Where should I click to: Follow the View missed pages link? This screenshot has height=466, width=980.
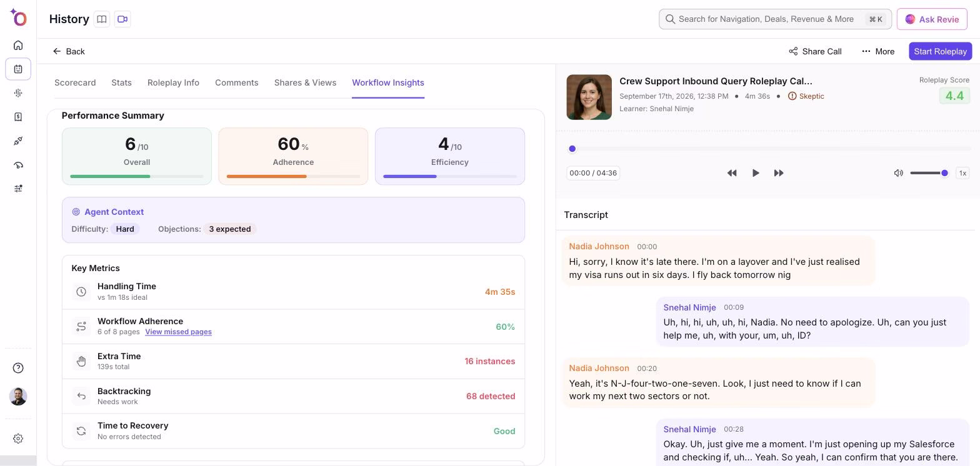pos(178,332)
